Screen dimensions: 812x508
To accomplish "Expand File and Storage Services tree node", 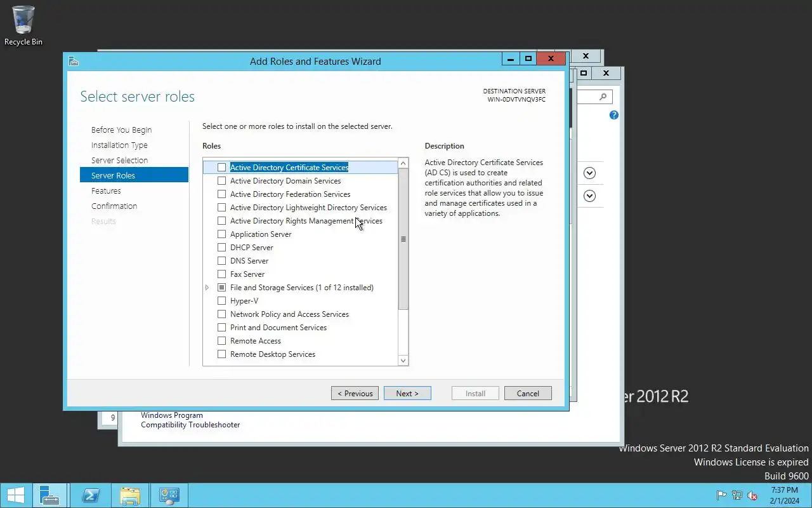I will point(207,288).
